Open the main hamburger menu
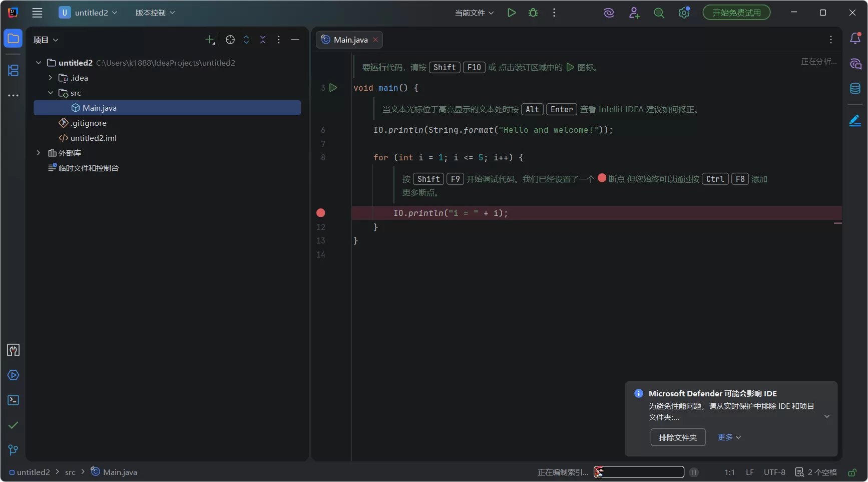Screen dimensions: 868x482 click(37, 13)
